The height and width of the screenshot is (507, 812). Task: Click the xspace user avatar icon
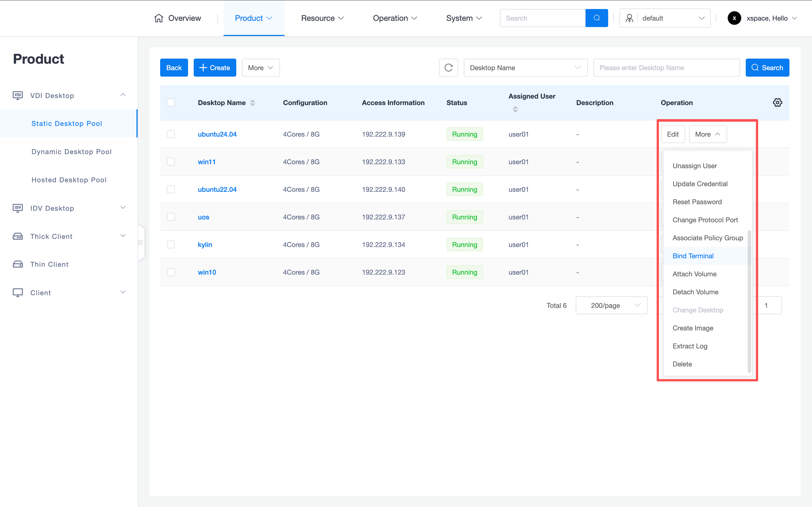pos(734,18)
